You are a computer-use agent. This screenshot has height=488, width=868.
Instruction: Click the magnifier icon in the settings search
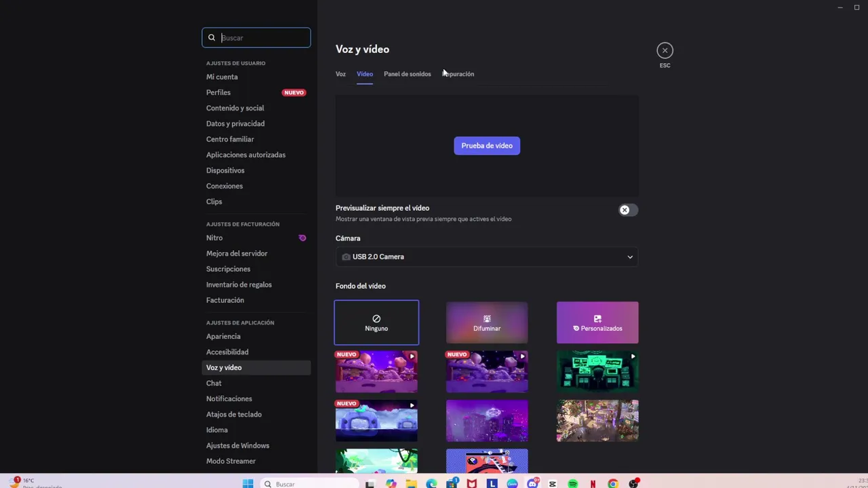(x=212, y=38)
